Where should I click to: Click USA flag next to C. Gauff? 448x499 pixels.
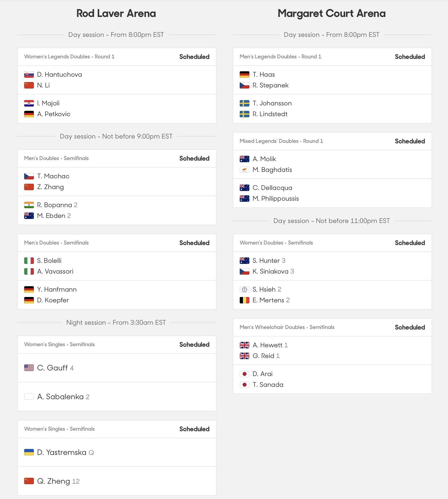[x=29, y=368]
